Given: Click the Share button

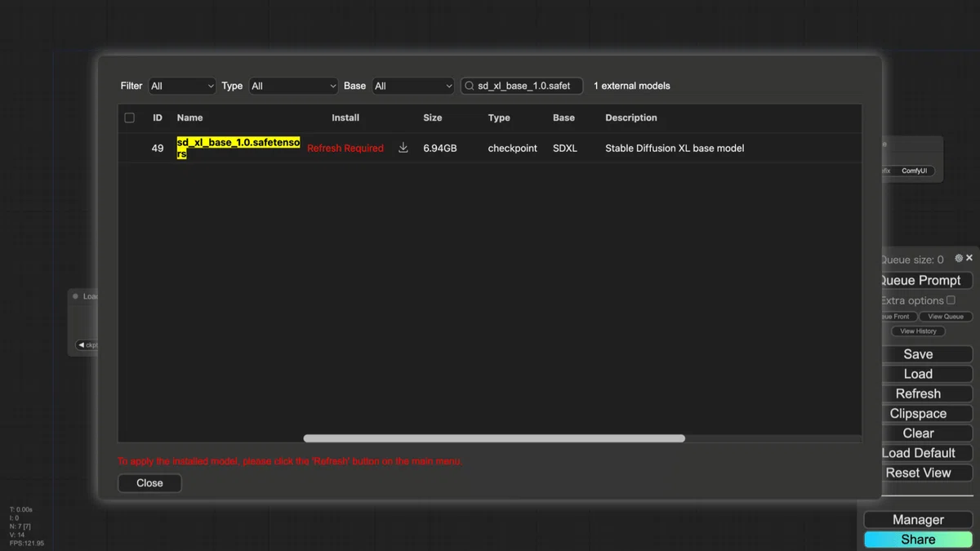Looking at the screenshot, I should [x=918, y=540].
